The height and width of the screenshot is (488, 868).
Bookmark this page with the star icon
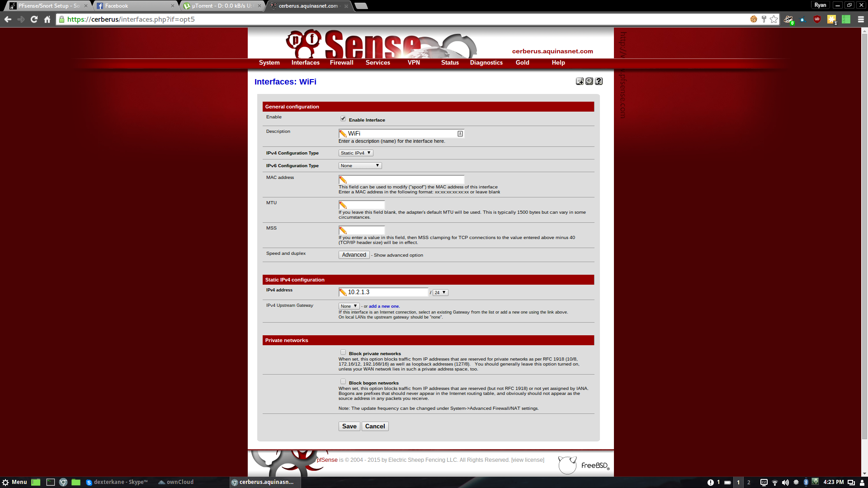point(774,19)
